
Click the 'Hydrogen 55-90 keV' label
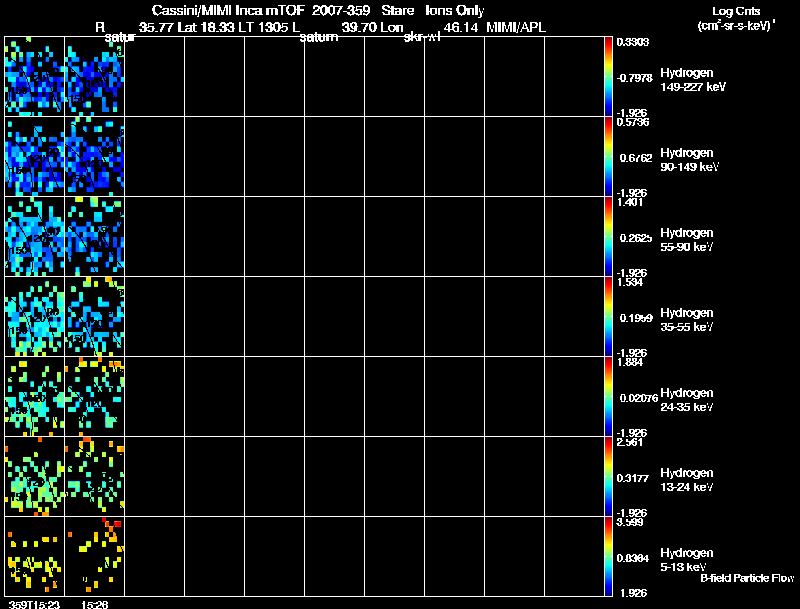(687, 240)
